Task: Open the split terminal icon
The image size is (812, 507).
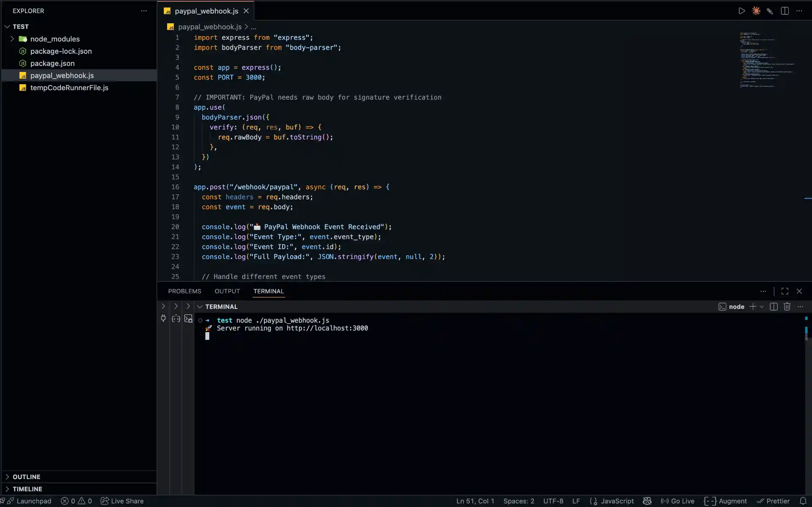Action: point(773,306)
